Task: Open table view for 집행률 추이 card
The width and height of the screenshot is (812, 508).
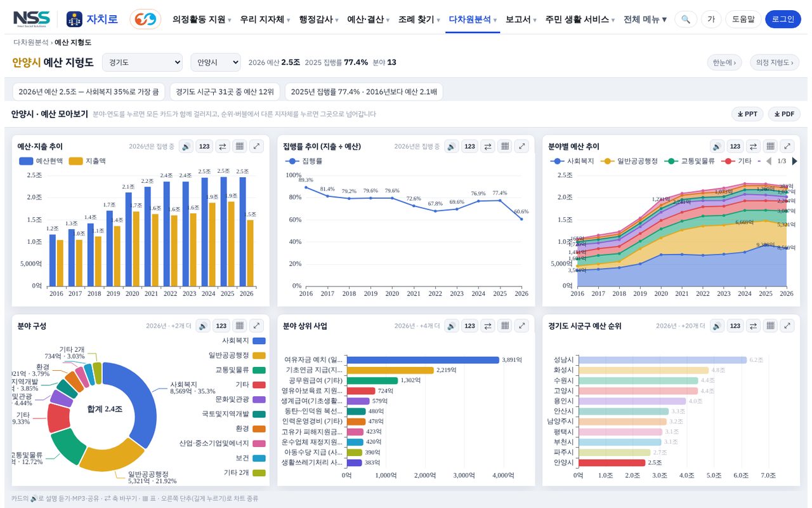Action: (504, 147)
